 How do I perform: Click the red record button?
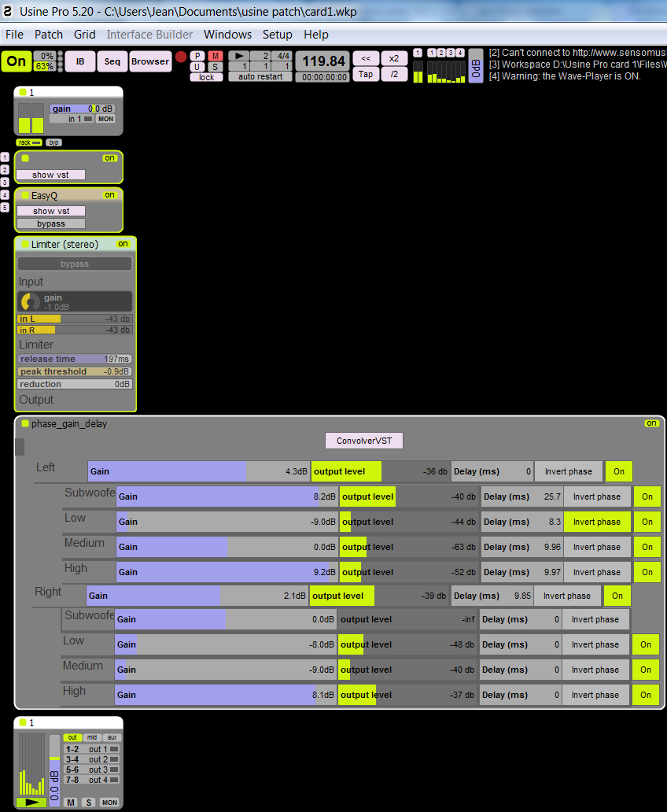[181, 57]
